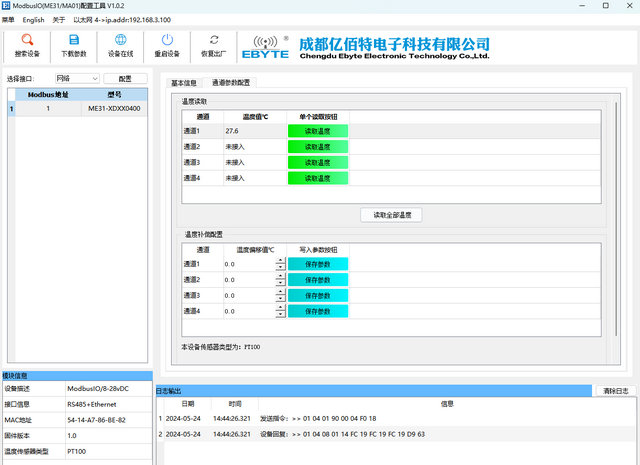Click the 下载参数 (download parameters) icon
Image resolution: width=640 pixels, height=465 pixels.
(x=74, y=41)
